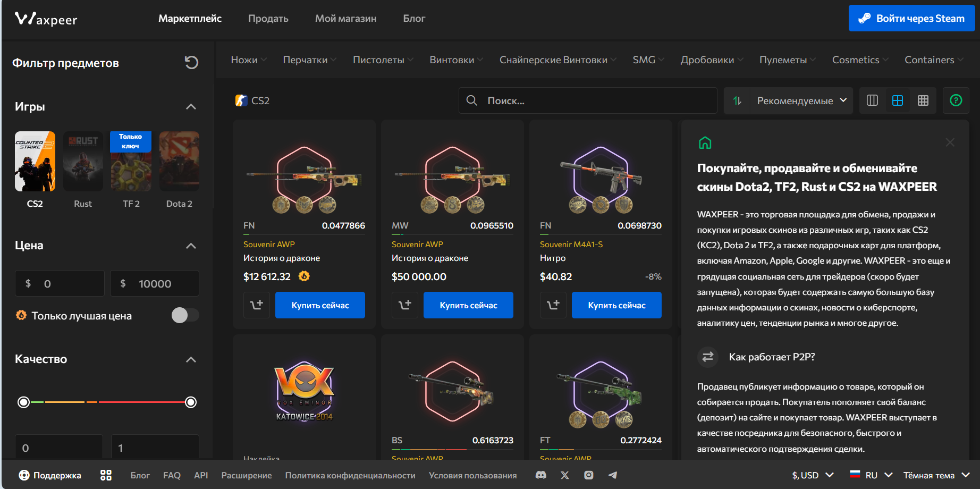This screenshot has width=980, height=489.
Task: Expand the Дробовики category dropdown
Action: (x=712, y=60)
